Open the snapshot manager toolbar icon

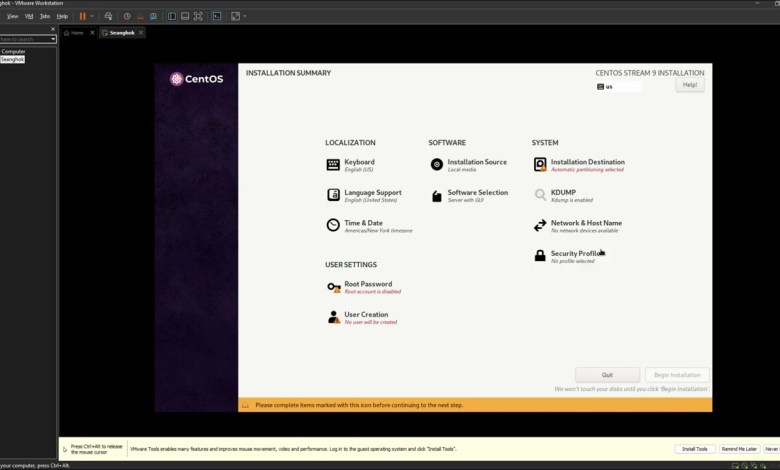click(x=153, y=16)
